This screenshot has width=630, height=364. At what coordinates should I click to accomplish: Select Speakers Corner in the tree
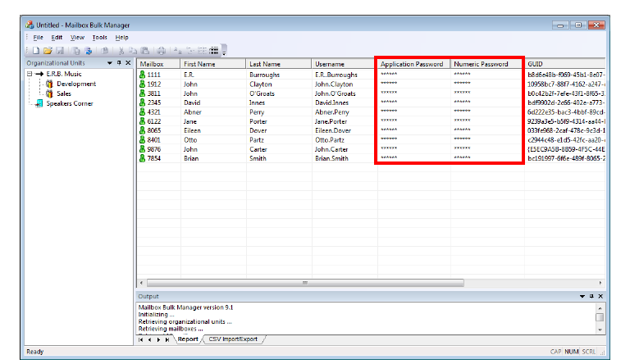click(x=70, y=103)
